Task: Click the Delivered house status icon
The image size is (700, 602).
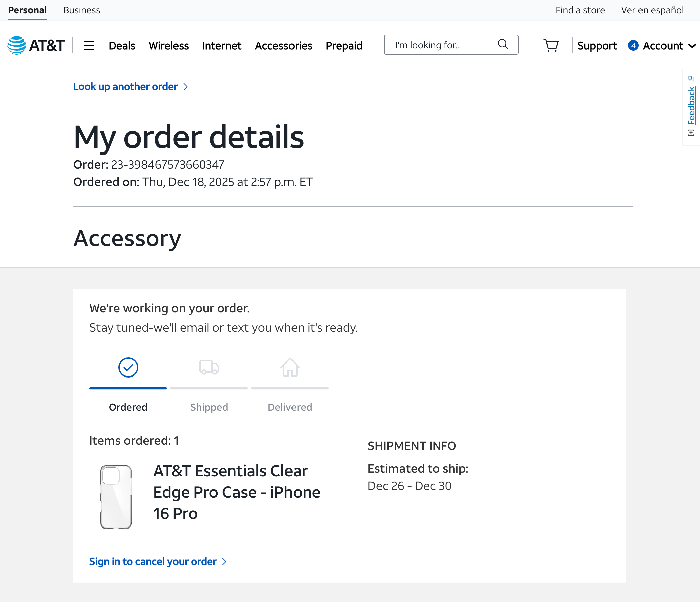Action: pyautogui.click(x=290, y=368)
